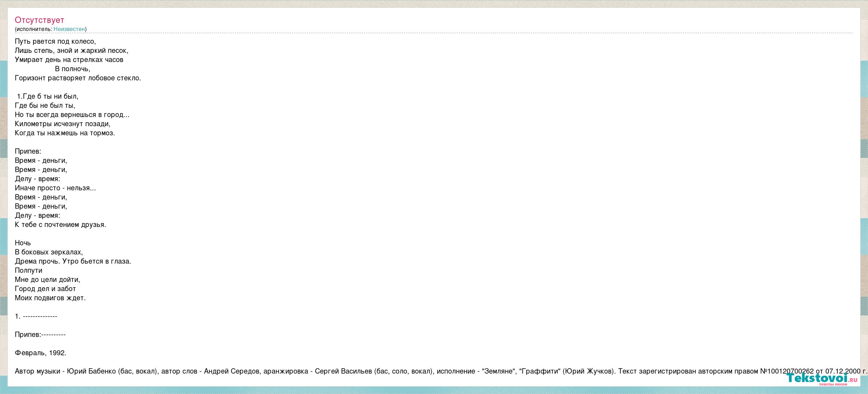This screenshot has width=868, height=394.
Task: Click the single word line 'Полпути'
Action: (29, 270)
